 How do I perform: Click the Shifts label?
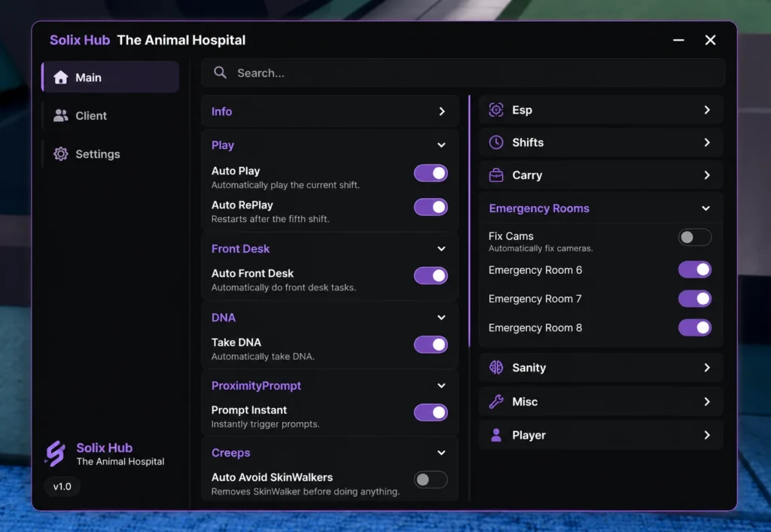(x=528, y=142)
